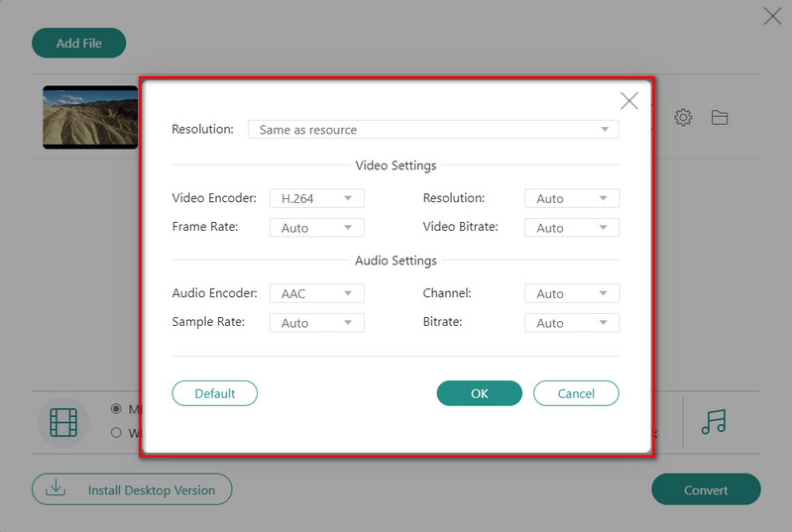Open the Sample Rate dropdown
Viewport: 792px width, 532px height.
pyautogui.click(x=317, y=323)
